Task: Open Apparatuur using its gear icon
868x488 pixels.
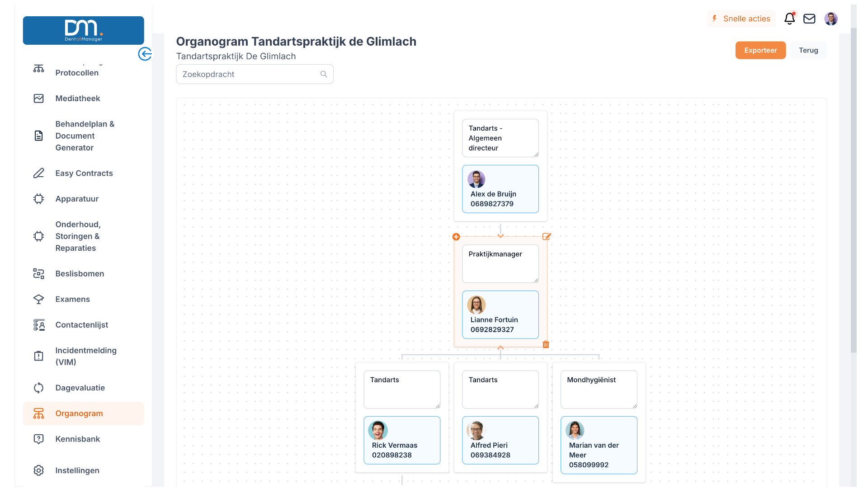Action: pyautogui.click(x=39, y=199)
